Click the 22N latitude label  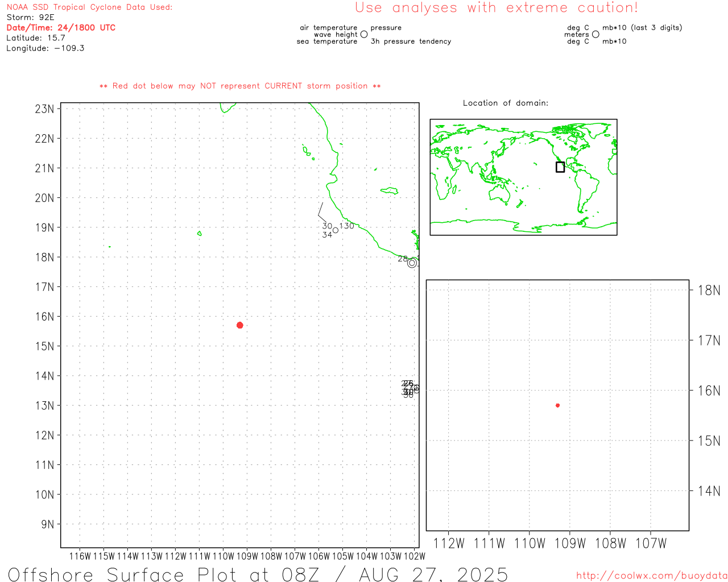[x=45, y=138]
